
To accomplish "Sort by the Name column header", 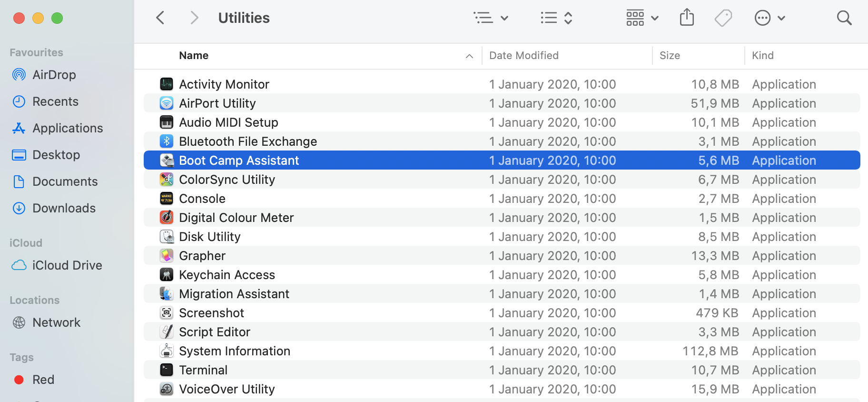I will point(194,56).
